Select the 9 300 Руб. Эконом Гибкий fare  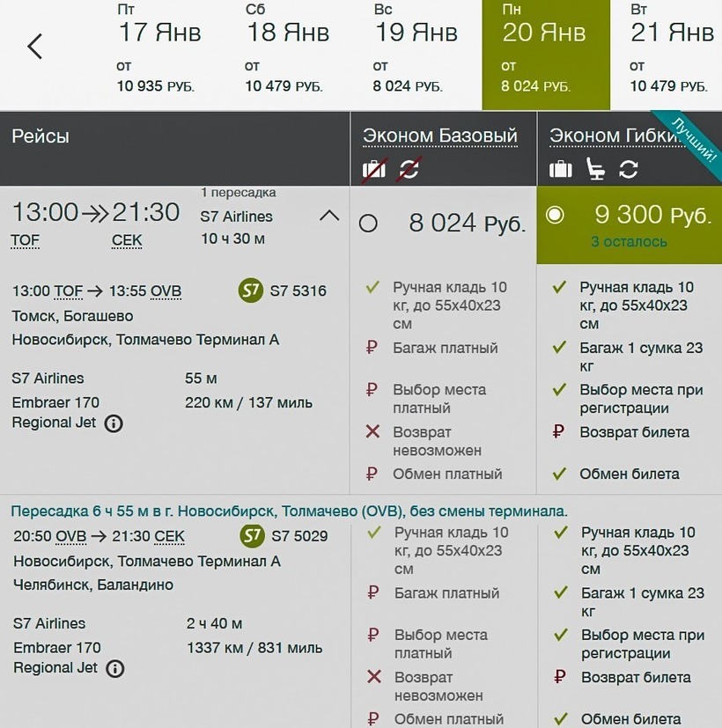click(555, 216)
